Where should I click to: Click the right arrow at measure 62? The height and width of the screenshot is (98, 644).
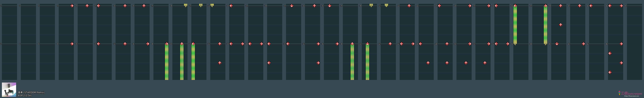(x=584, y=44)
